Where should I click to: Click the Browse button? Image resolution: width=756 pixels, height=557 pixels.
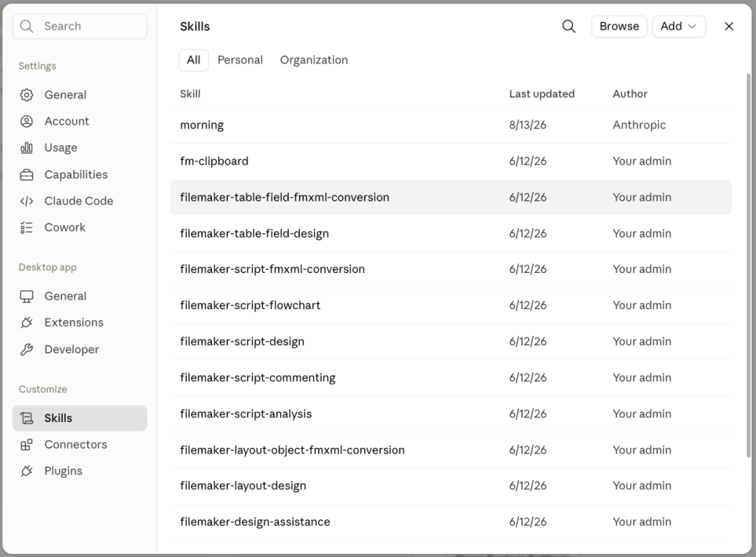pyautogui.click(x=619, y=27)
